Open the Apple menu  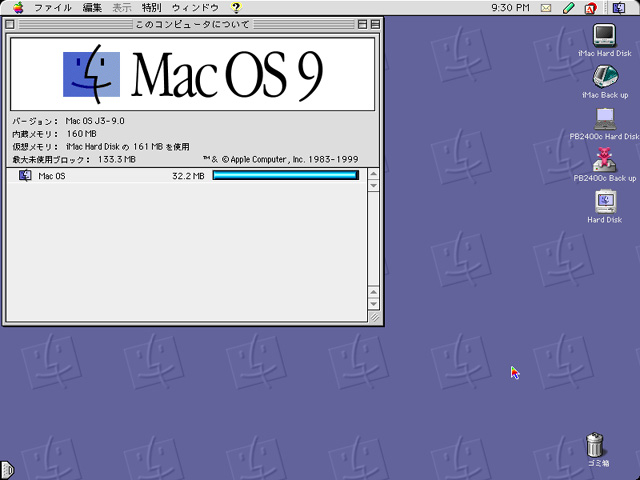(x=18, y=7)
